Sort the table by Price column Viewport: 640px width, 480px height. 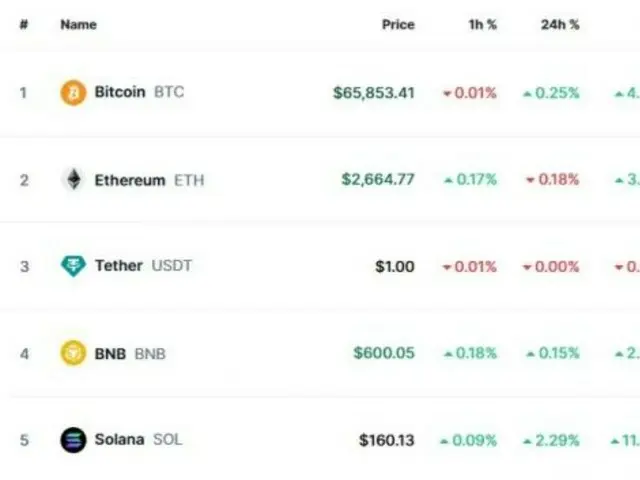pyautogui.click(x=398, y=24)
